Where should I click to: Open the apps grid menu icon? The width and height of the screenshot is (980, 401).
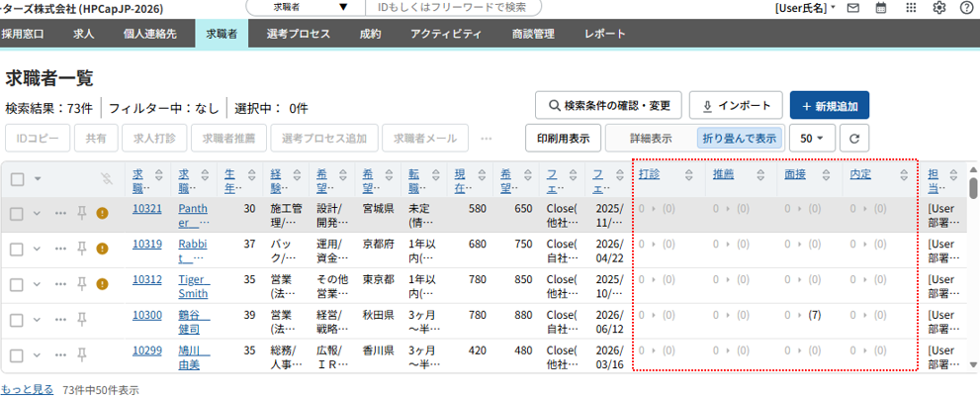point(911,8)
